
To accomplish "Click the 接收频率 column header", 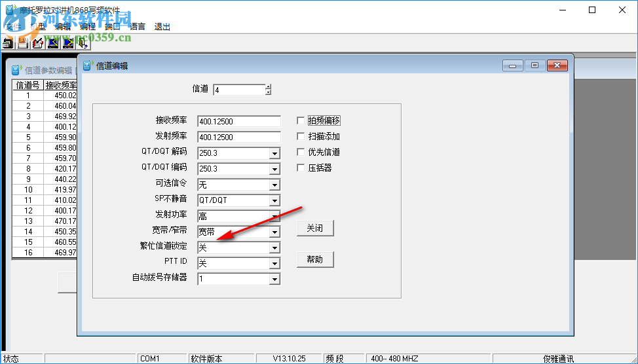I will click(x=61, y=84).
